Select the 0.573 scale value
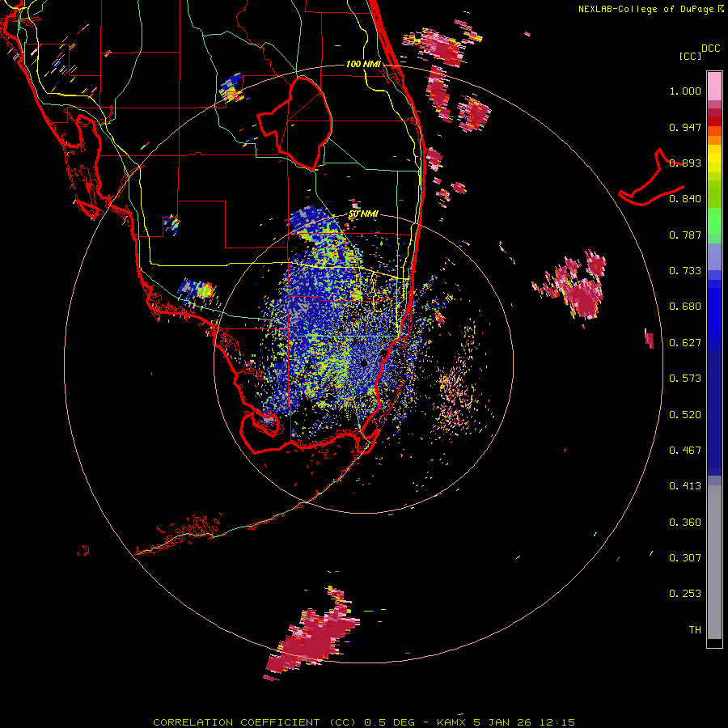The height and width of the screenshot is (728, 728). tap(685, 379)
